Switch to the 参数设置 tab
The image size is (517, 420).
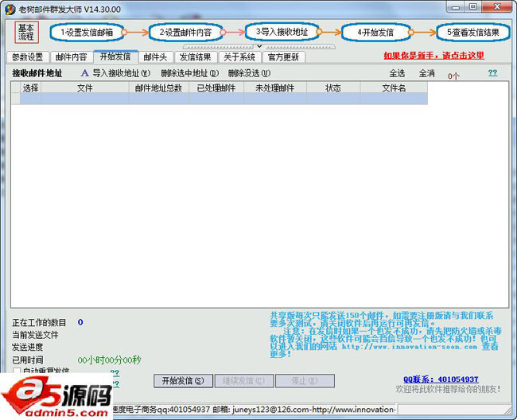tap(28, 57)
